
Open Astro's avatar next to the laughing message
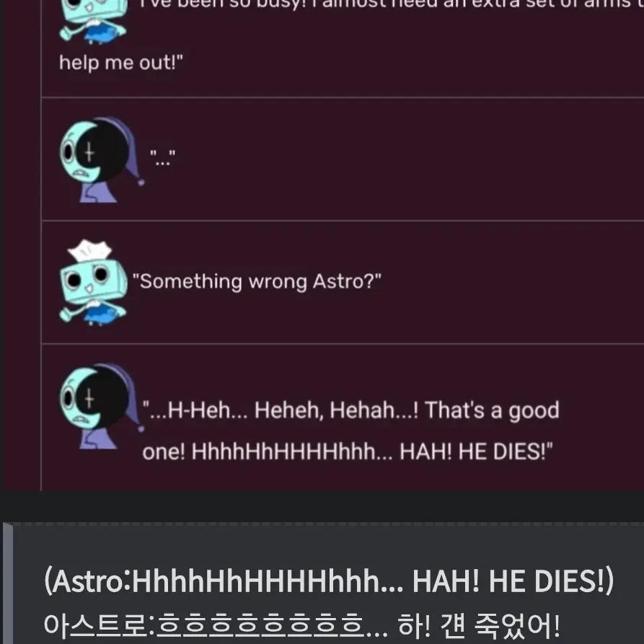click(102, 406)
